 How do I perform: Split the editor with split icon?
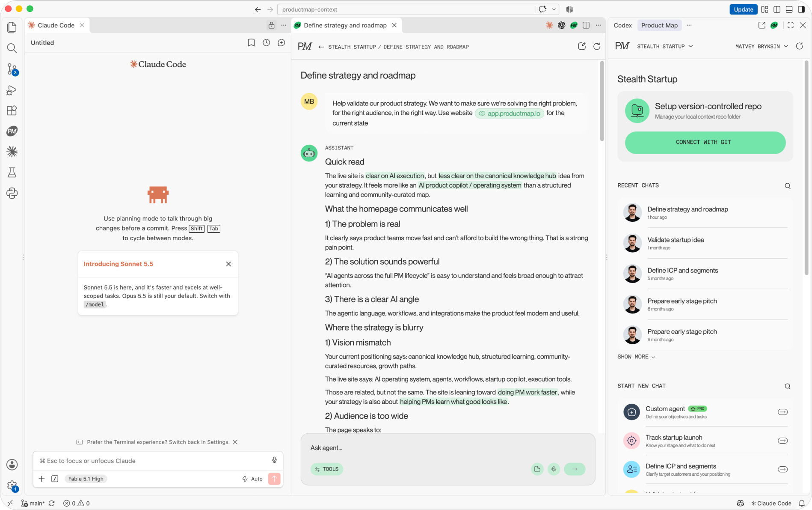point(586,25)
